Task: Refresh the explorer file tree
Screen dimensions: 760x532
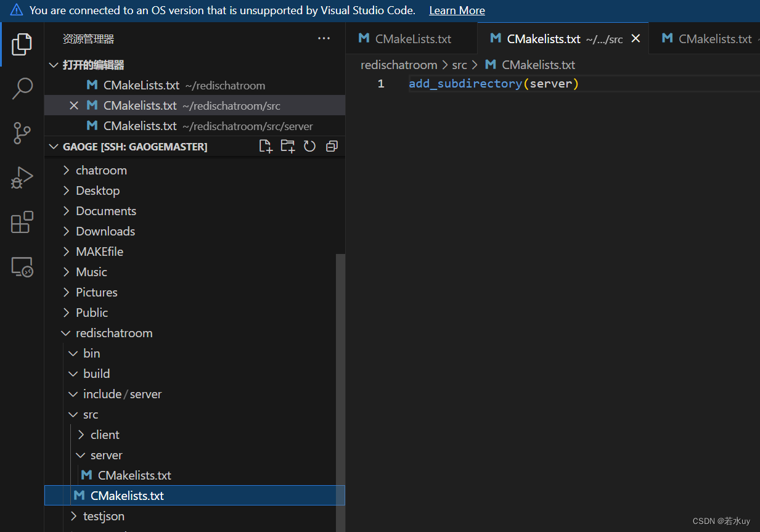Action: (x=309, y=146)
